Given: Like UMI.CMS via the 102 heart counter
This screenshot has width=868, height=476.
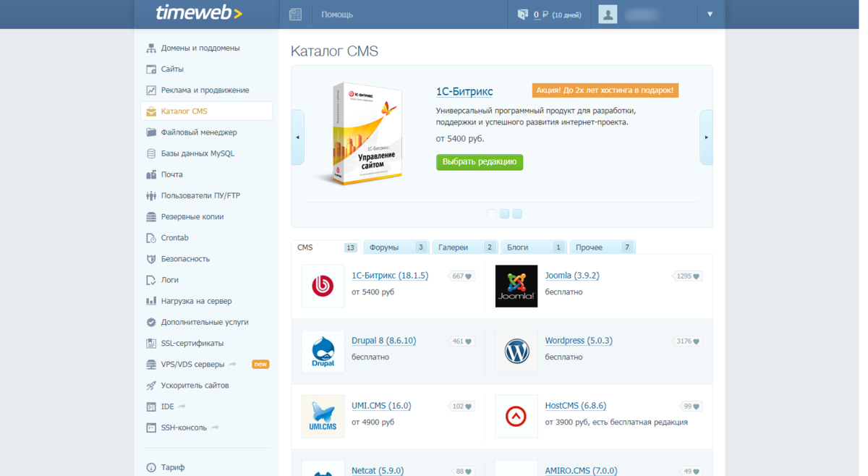Looking at the screenshot, I should tap(461, 407).
